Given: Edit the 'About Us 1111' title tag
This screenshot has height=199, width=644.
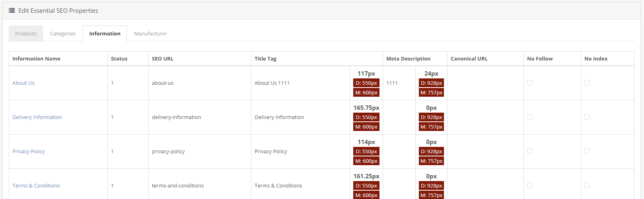Looking at the screenshot, I should [272, 83].
